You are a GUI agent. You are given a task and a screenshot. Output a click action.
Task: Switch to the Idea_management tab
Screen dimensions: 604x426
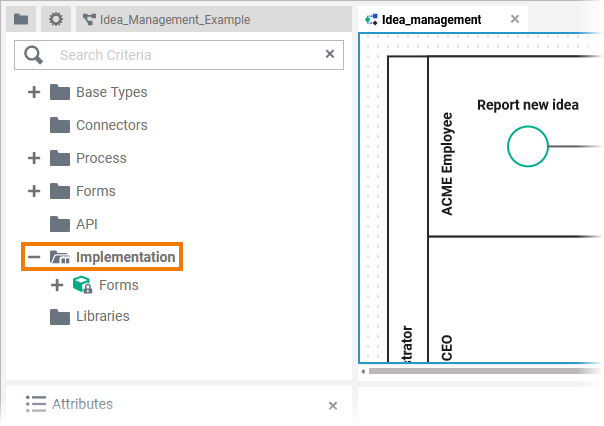coord(430,19)
